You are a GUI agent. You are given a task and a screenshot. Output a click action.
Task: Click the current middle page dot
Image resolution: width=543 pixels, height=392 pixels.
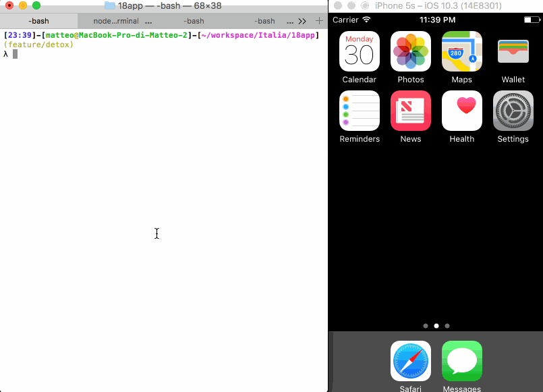tap(436, 326)
